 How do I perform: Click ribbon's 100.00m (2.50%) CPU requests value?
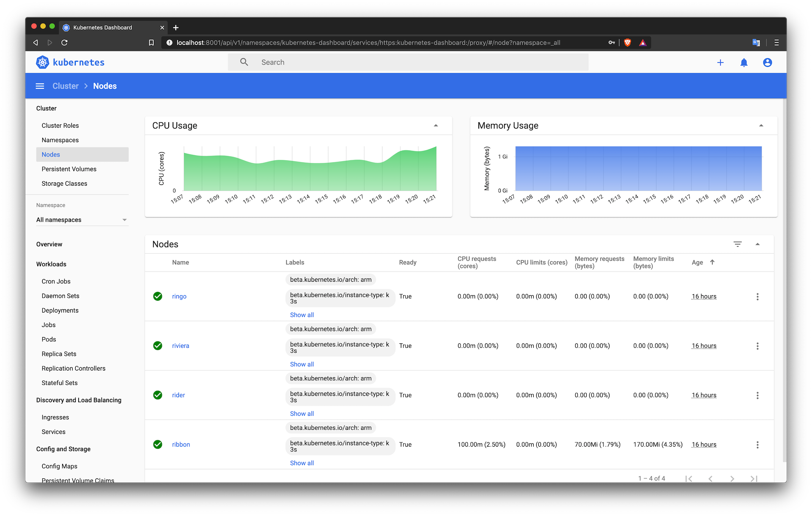[x=481, y=445]
